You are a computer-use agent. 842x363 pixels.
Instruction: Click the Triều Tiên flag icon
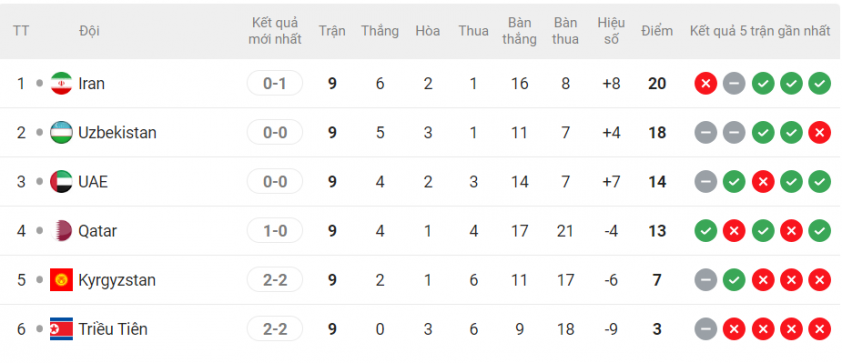pyautogui.click(x=61, y=329)
